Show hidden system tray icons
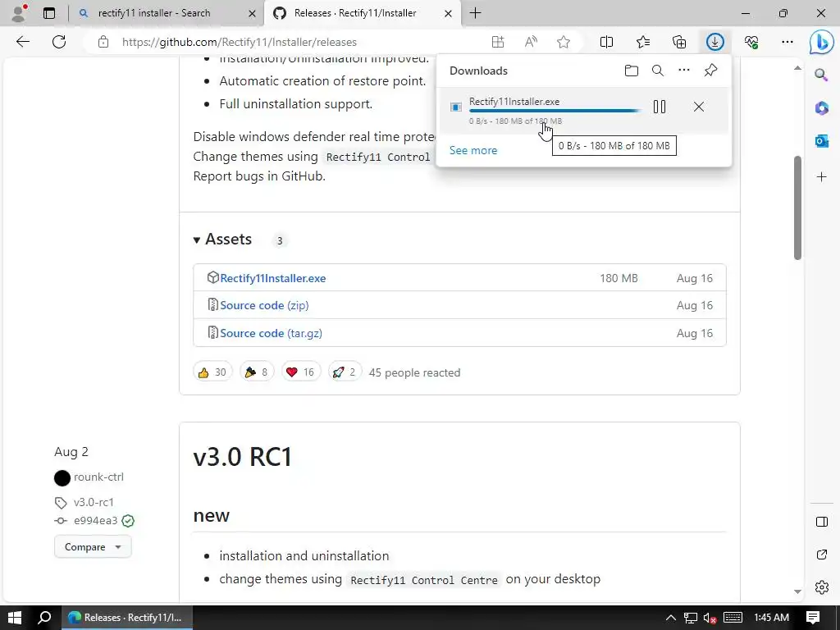 pos(670,618)
